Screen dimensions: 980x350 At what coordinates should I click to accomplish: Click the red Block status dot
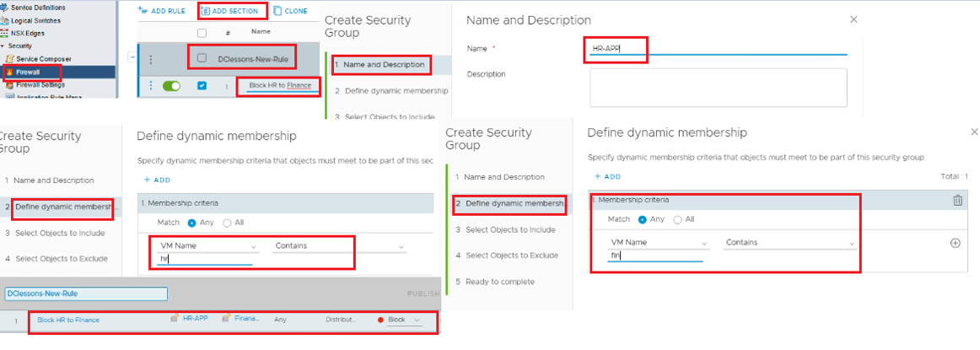tap(380, 320)
